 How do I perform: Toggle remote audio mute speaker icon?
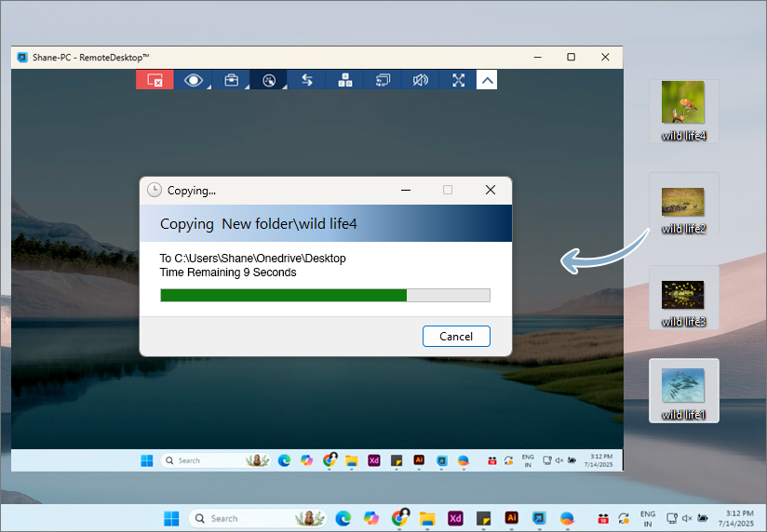[x=420, y=80]
